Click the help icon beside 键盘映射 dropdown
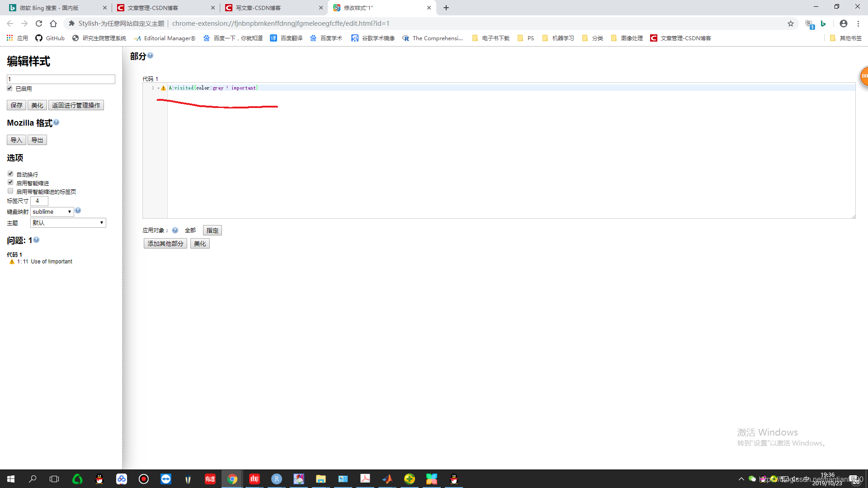 (x=78, y=211)
